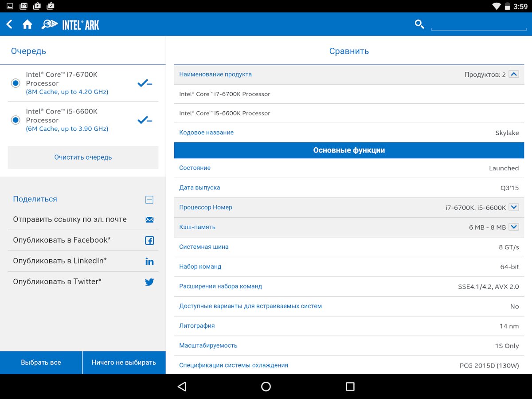Tap Android back navigation button
The width and height of the screenshot is (532, 399).
coord(182,387)
